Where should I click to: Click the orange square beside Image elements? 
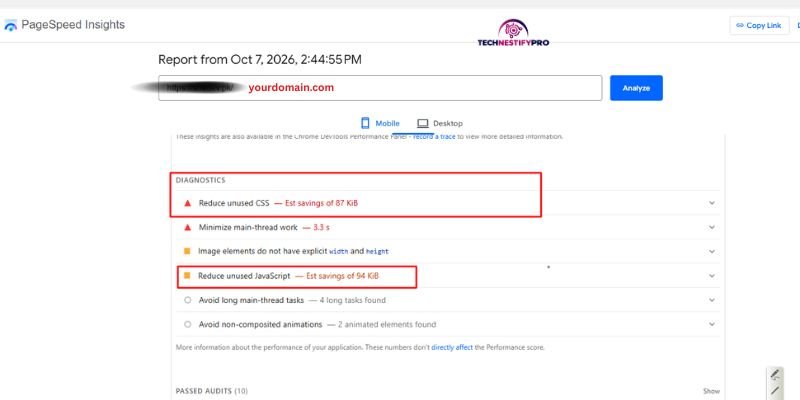pyautogui.click(x=187, y=251)
